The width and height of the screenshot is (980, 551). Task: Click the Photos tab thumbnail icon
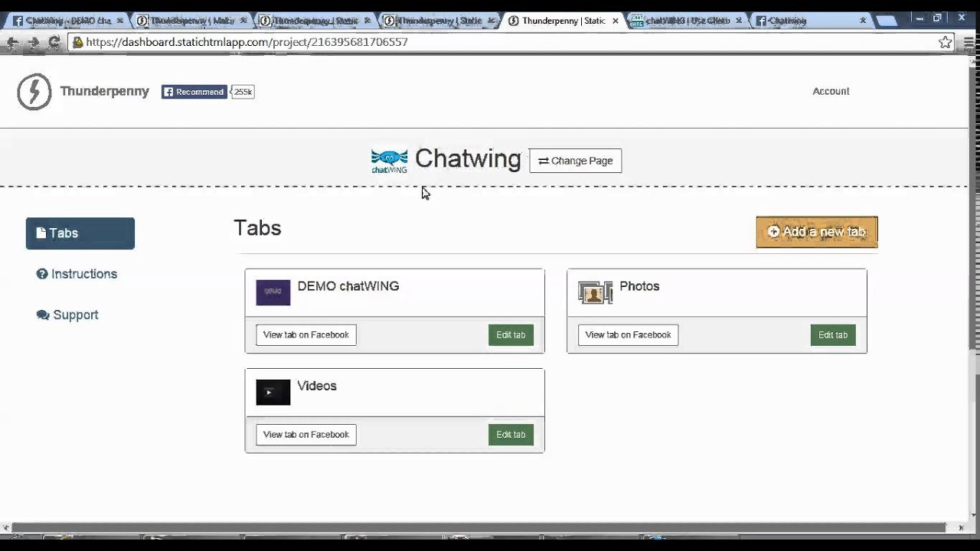596,292
